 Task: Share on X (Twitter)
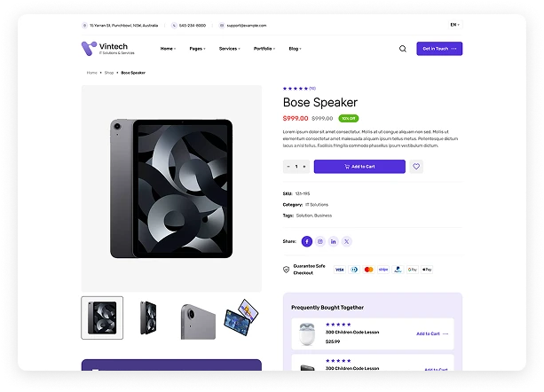(347, 241)
